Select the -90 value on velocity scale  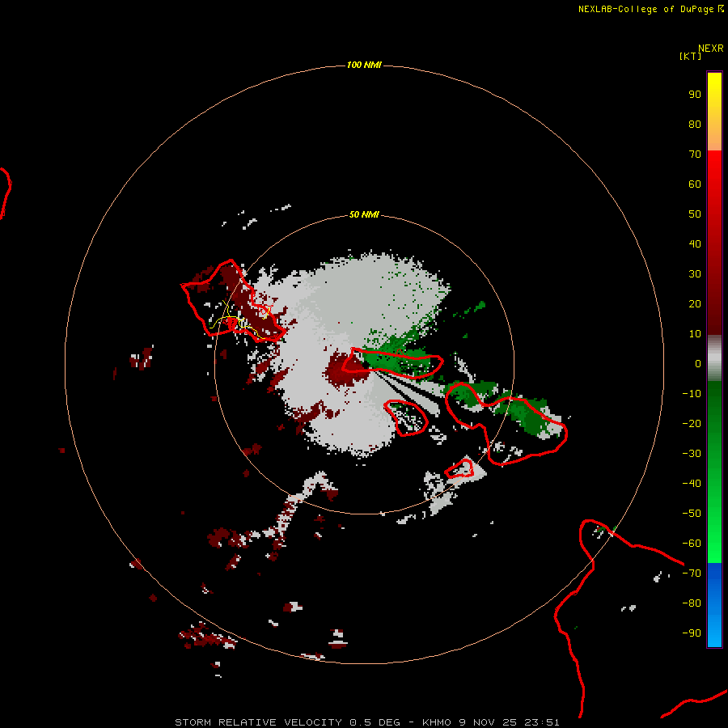(692, 633)
